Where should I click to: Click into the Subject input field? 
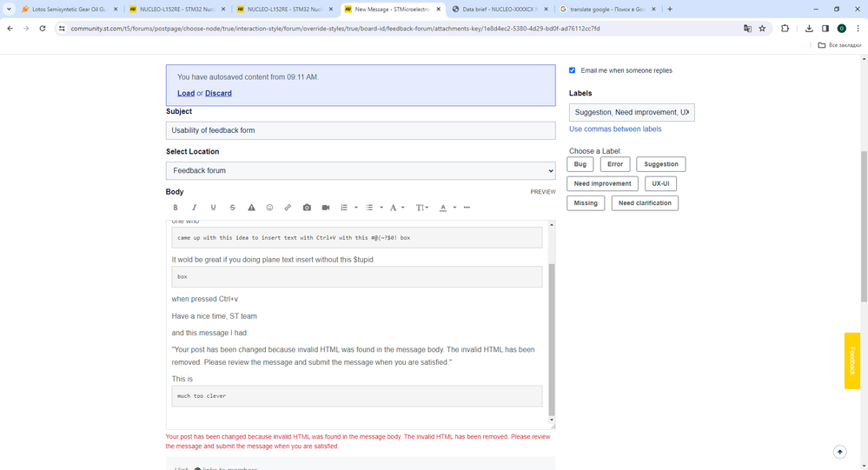361,130
